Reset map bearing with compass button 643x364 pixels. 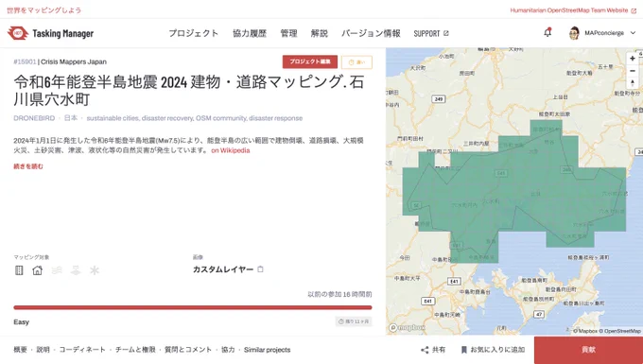pos(633,83)
